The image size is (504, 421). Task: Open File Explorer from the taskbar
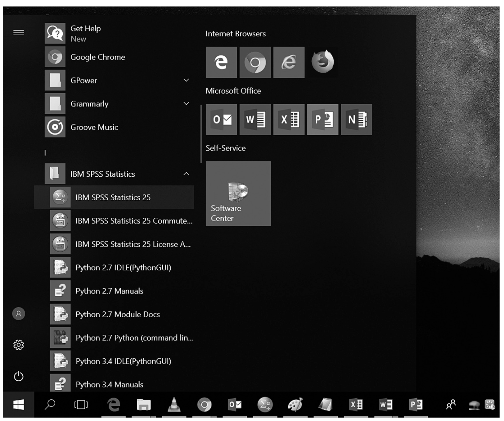point(144,405)
